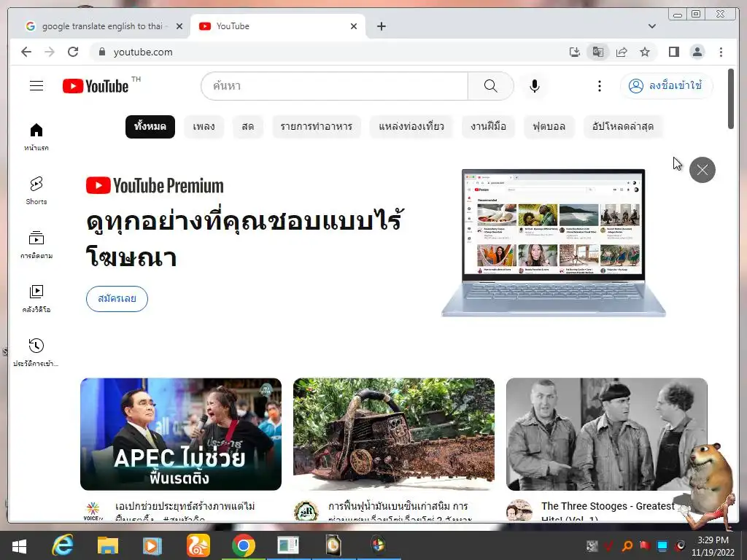Open คลังวิดีโอ library in sidebar

36,298
